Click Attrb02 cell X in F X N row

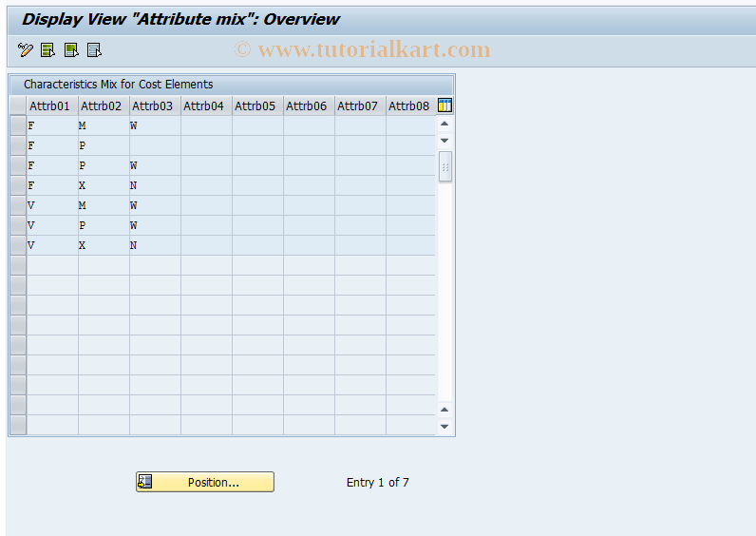pyautogui.click(x=104, y=185)
